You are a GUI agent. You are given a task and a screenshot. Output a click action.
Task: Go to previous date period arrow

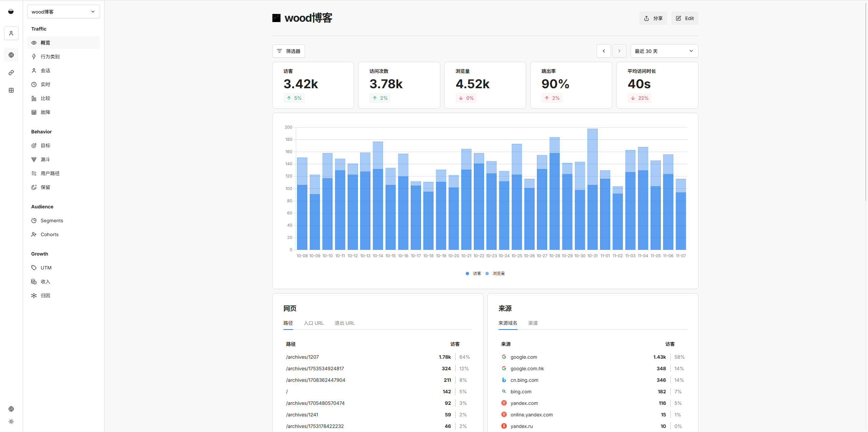tap(603, 51)
